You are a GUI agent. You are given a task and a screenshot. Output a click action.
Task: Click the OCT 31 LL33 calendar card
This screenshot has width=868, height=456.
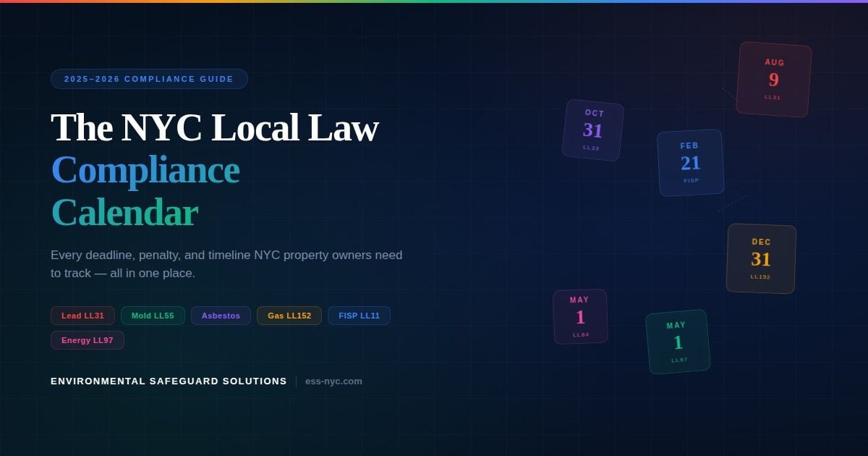pos(592,131)
